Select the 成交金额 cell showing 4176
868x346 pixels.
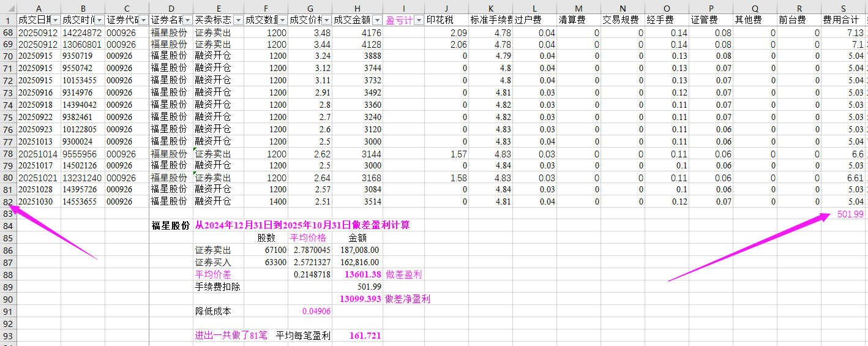point(357,32)
